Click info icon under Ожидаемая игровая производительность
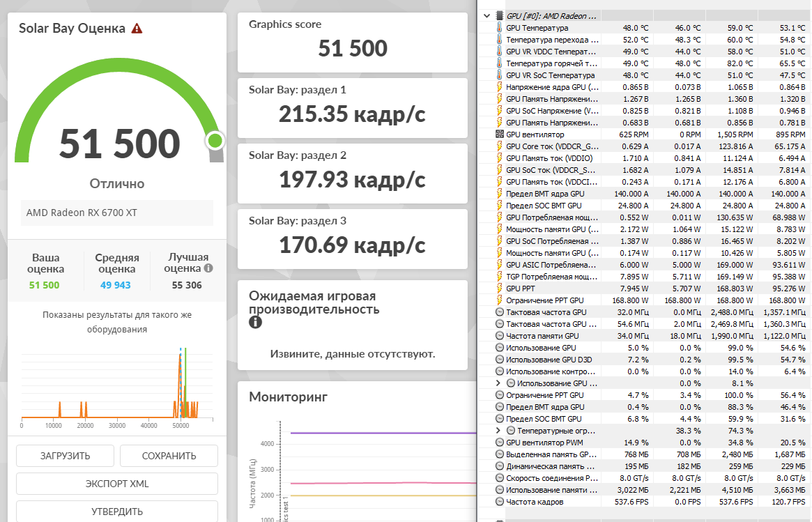812x522 pixels. point(255,322)
